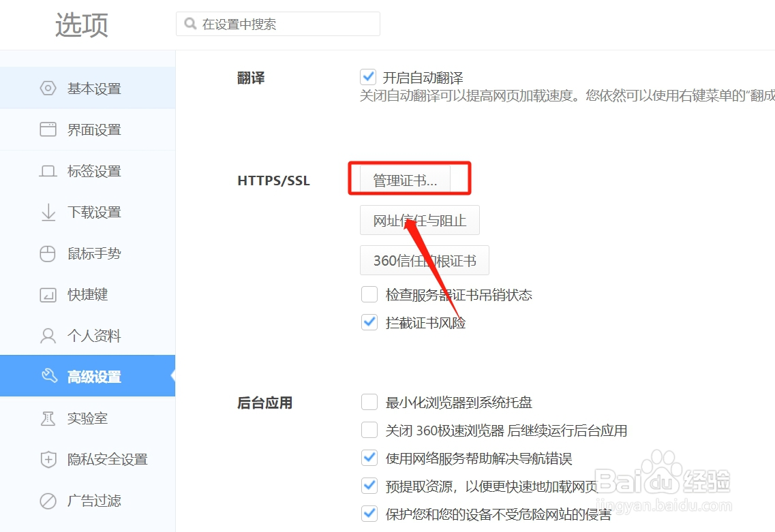This screenshot has height=532, width=775.
Task: Click the 选项 page title
Action: click(82, 25)
